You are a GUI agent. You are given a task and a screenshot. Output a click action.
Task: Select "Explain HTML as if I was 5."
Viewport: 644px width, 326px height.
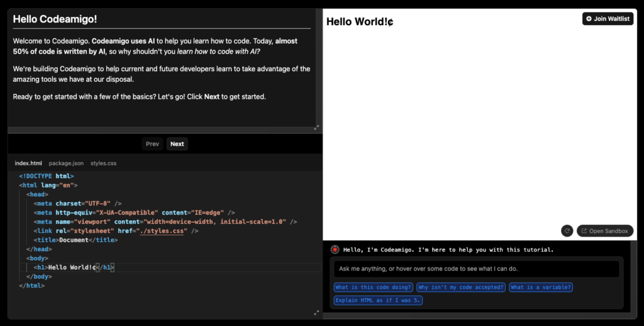coord(378,301)
